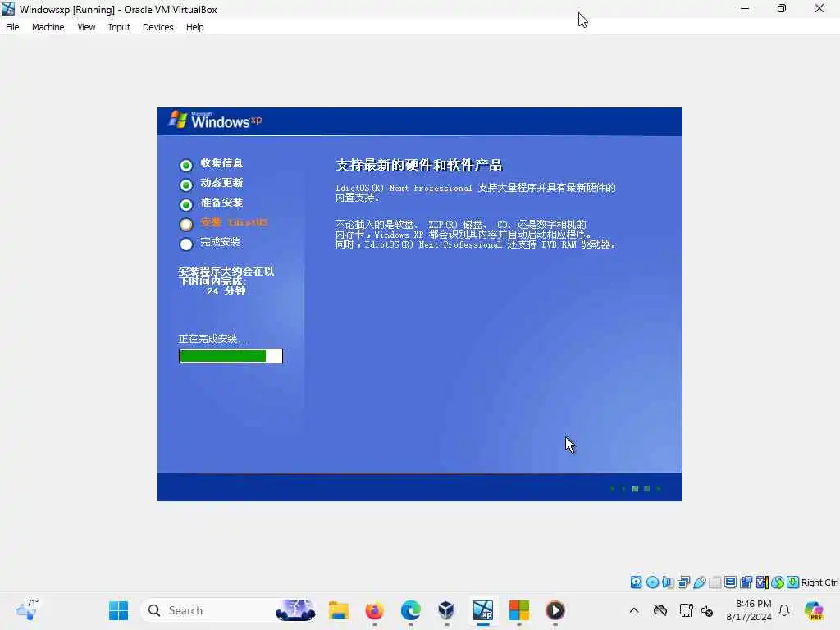Show hidden system tray icons
The image size is (840, 630).
tap(634, 610)
